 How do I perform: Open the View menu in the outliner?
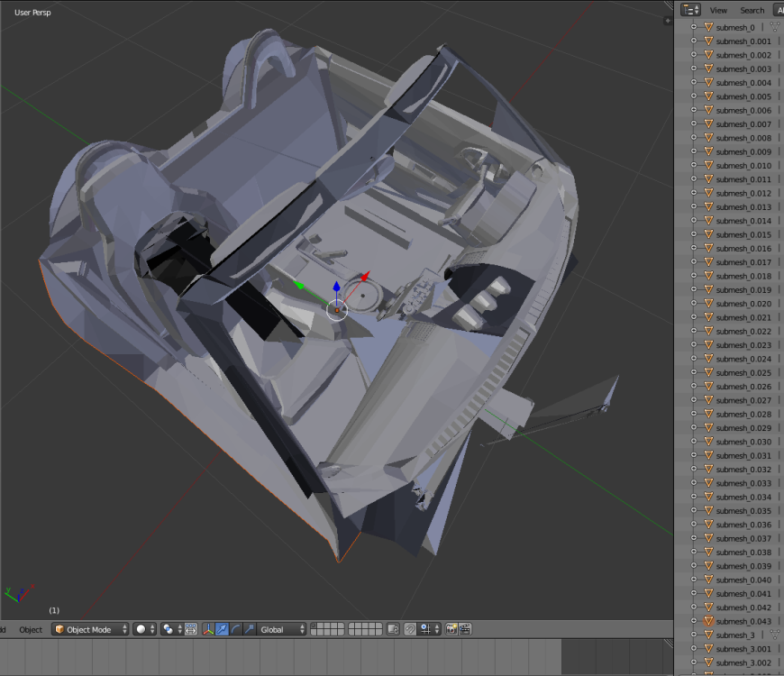click(x=717, y=10)
